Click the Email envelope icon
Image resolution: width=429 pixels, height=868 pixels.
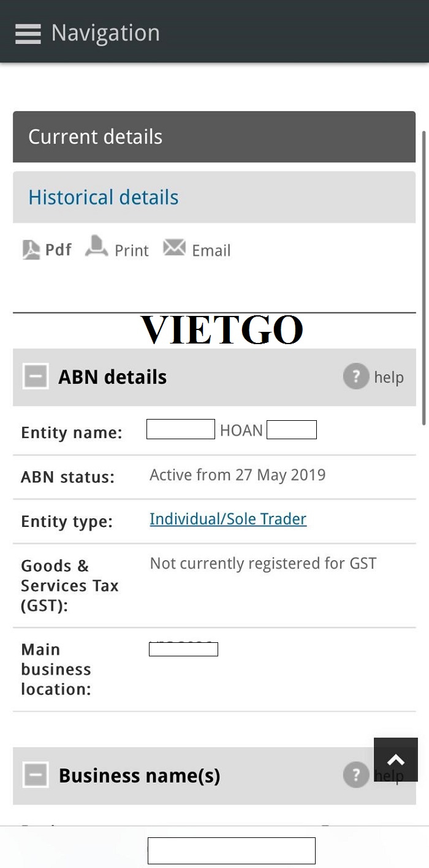point(174,248)
